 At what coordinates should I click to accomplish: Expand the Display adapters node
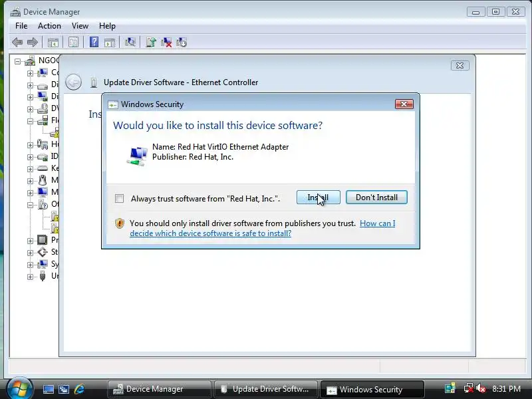tap(30, 97)
